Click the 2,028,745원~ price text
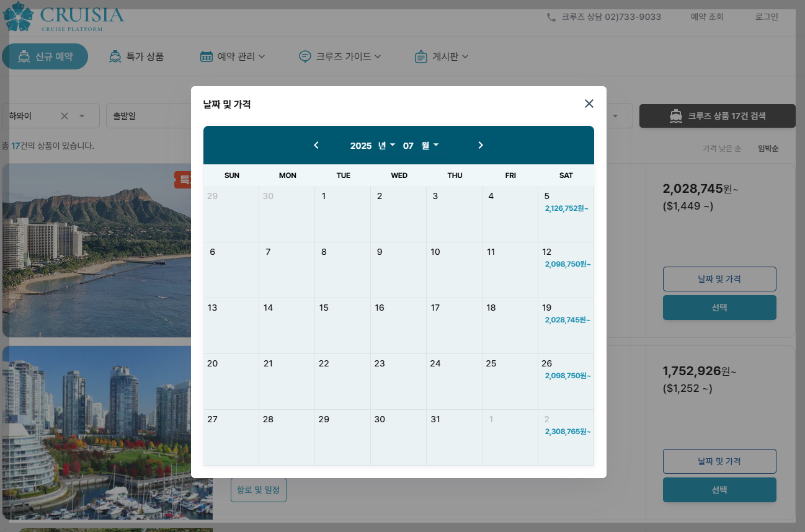The height and width of the screenshot is (532, 805). tap(701, 189)
